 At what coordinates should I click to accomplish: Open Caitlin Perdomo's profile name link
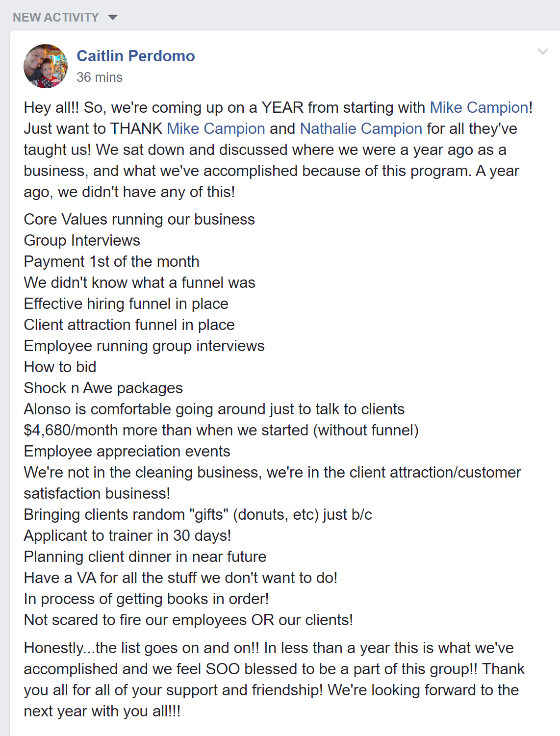coord(136,56)
